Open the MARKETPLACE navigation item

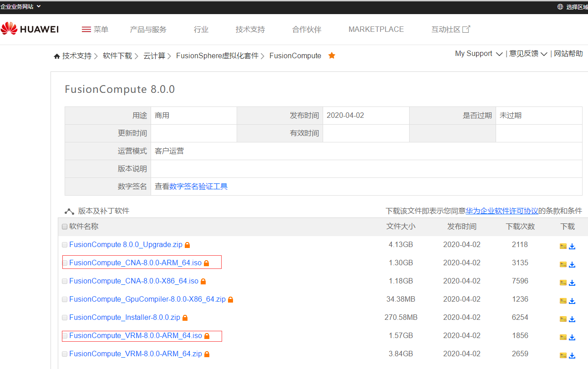[376, 29]
